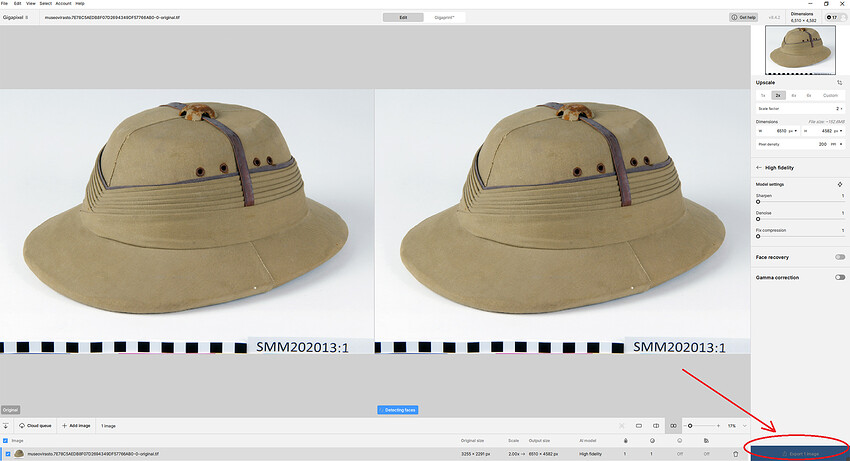Turn on Gamma correction switch
The height and width of the screenshot is (461, 850).
(839, 277)
